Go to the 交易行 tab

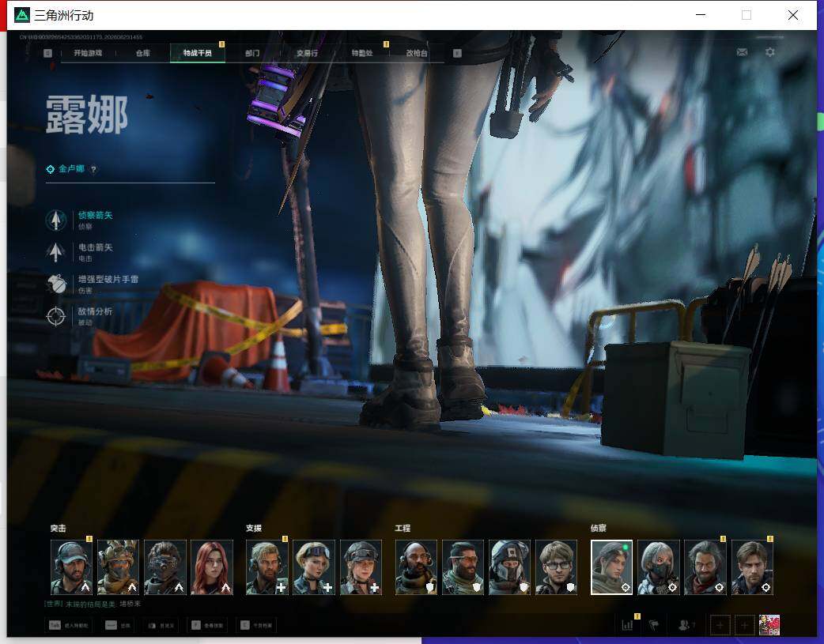coord(307,53)
